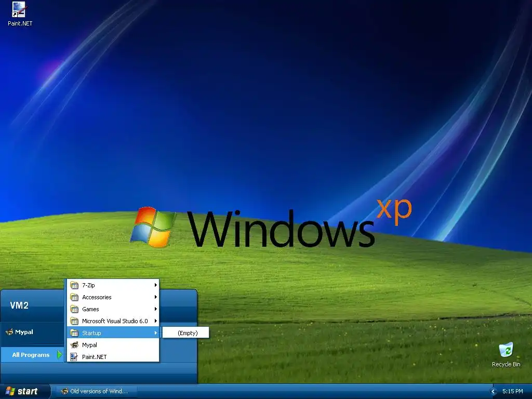Click the green All Programs arrow

point(60,354)
